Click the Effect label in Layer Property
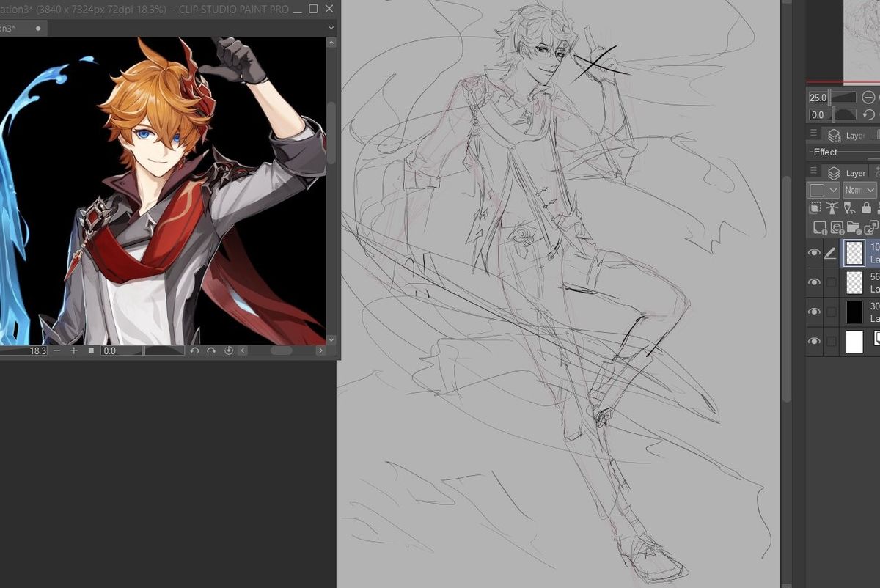Screen dimensions: 880x588 (x=825, y=152)
